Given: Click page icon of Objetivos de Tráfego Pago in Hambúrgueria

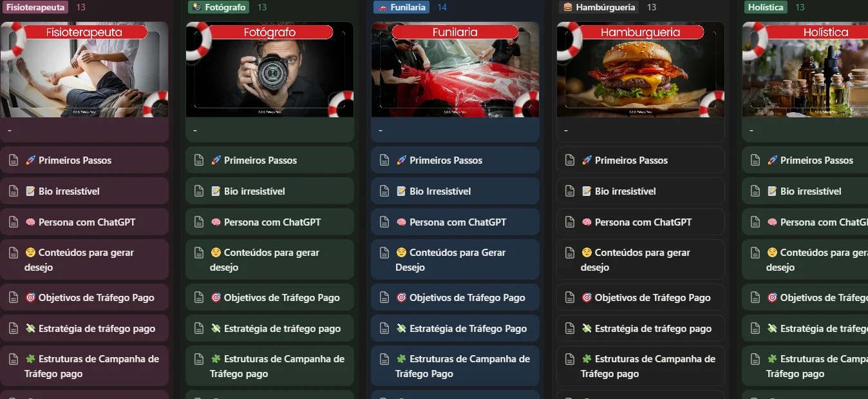Looking at the screenshot, I should point(570,298).
